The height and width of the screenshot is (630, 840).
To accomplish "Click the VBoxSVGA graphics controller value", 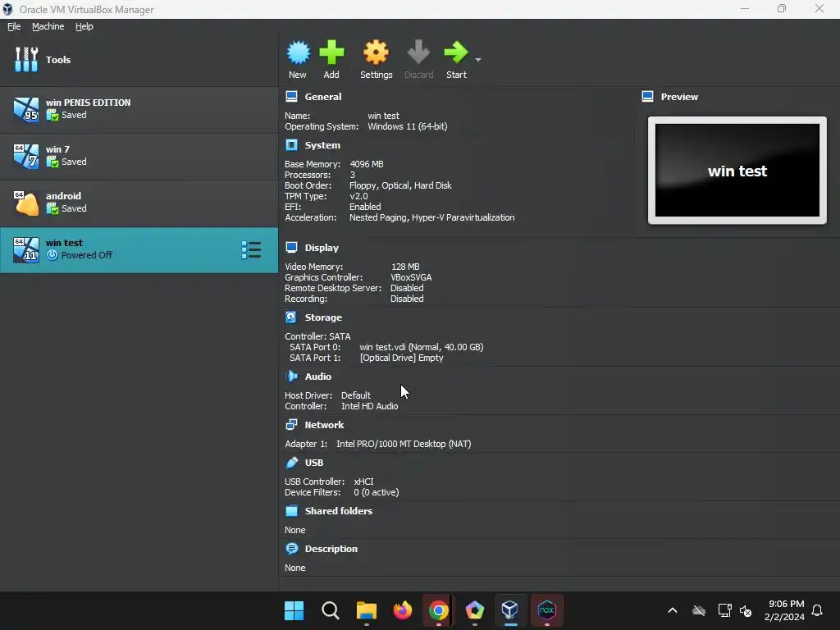I will pos(411,277).
